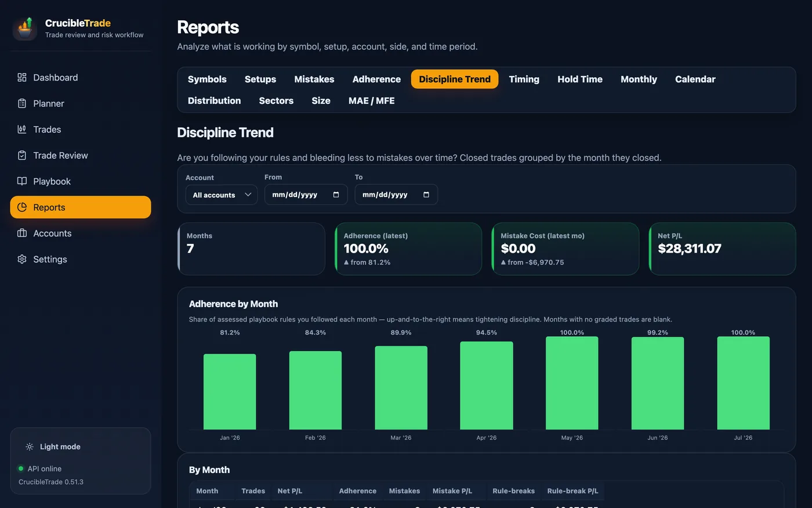Go to the Settings page

point(81,260)
